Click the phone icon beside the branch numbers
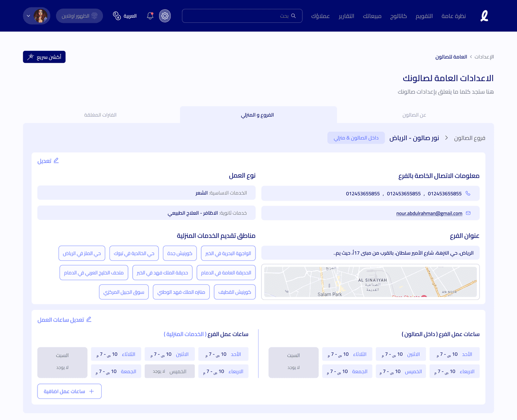The width and height of the screenshot is (517, 420). [x=468, y=193]
